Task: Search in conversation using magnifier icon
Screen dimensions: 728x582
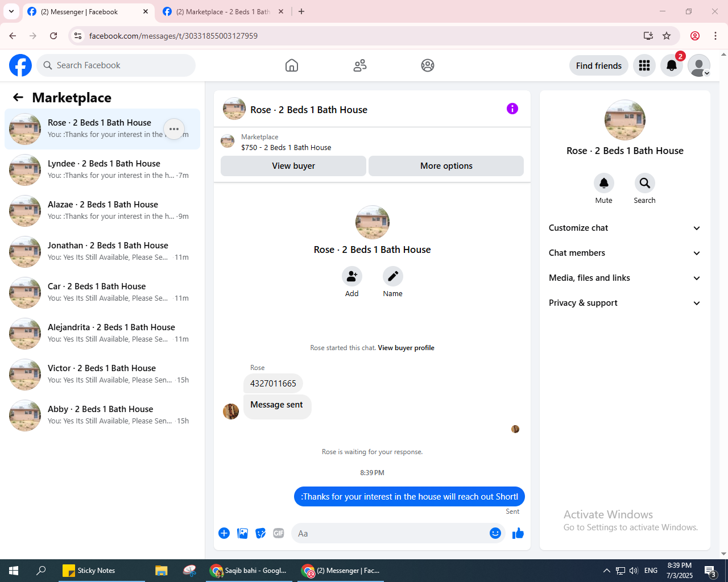Action: pyautogui.click(x=644, y=183)
